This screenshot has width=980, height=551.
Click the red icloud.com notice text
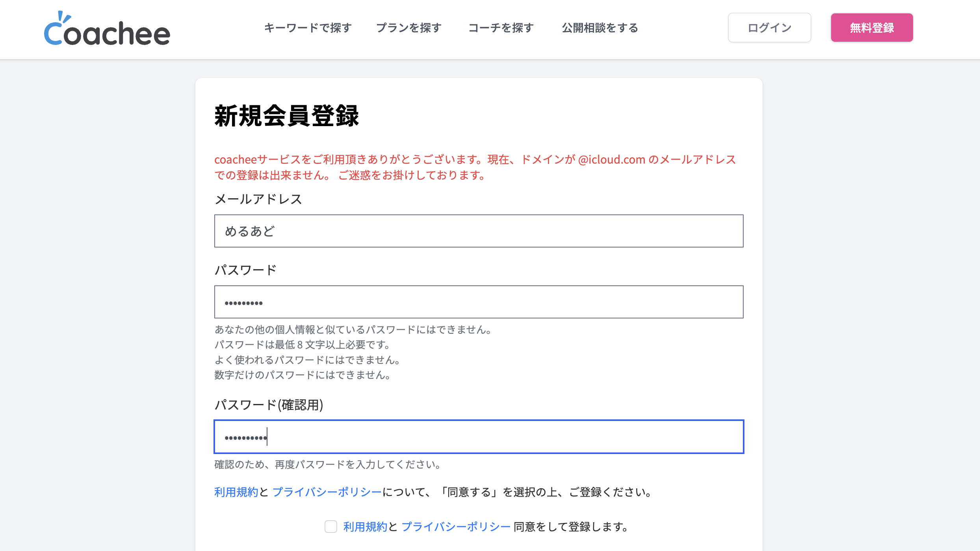pos(475,167)
